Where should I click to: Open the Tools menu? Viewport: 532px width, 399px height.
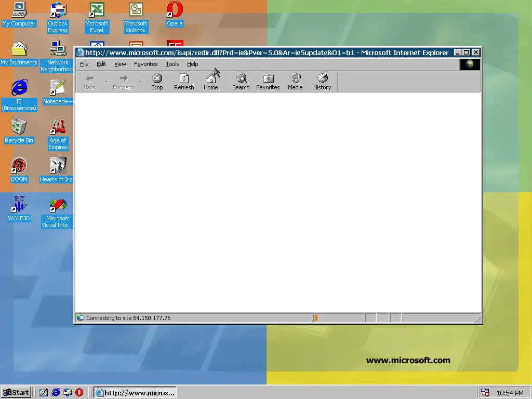pos(172,64)
